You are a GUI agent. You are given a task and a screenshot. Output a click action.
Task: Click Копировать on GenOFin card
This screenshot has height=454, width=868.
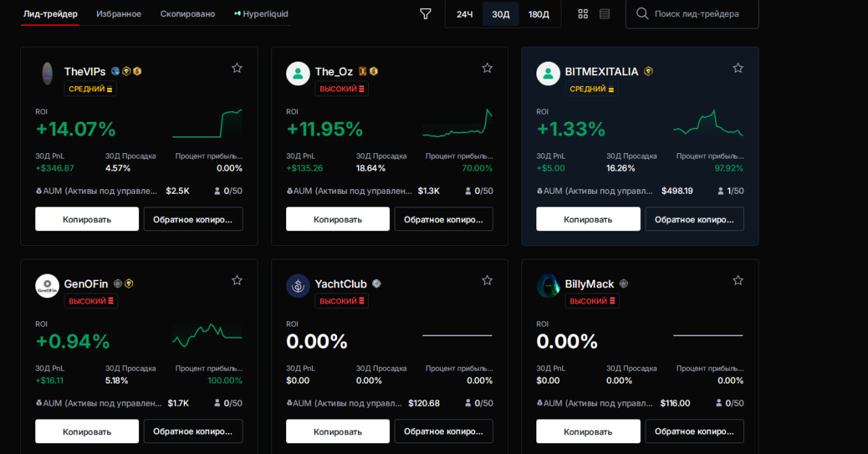tap(87, 431)
